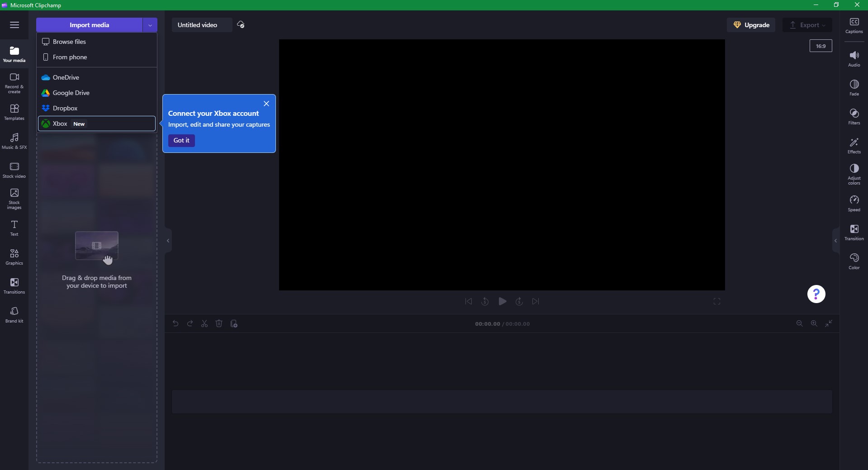The image size is (868, 470).
Task: Open the Audio panel
Action: (854, 57)
